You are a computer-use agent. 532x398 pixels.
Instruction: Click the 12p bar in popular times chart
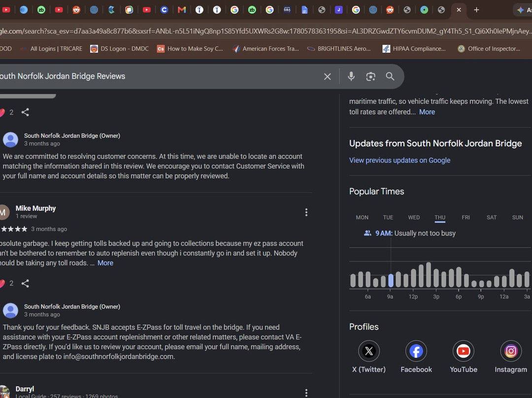tap(413, 278)
